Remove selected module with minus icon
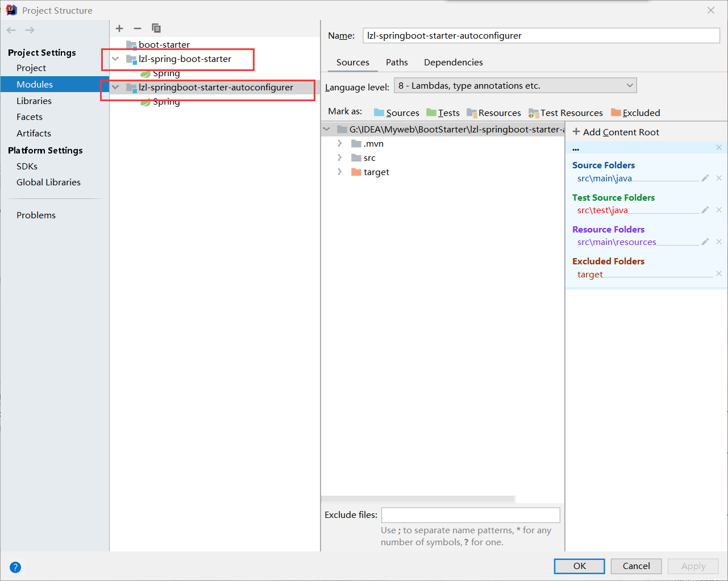Viewport: 728px width, 581px height. point(138,28)
